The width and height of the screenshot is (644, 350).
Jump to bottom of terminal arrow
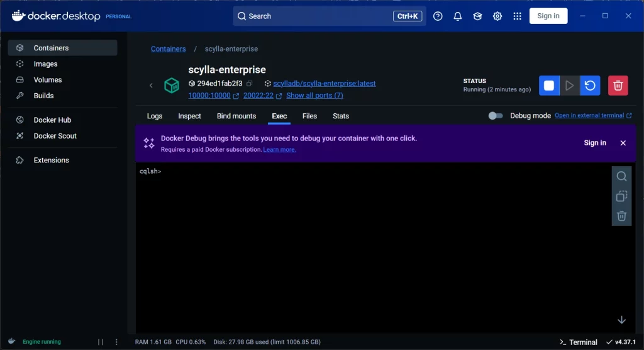click(x=621, y=320)
